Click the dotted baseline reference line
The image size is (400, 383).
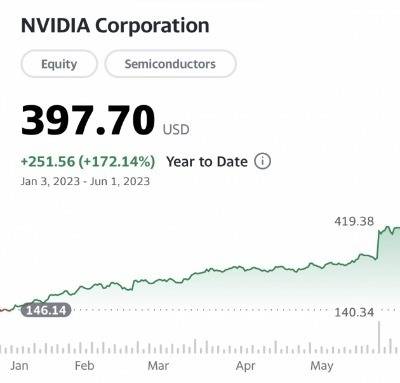(202, 310)
